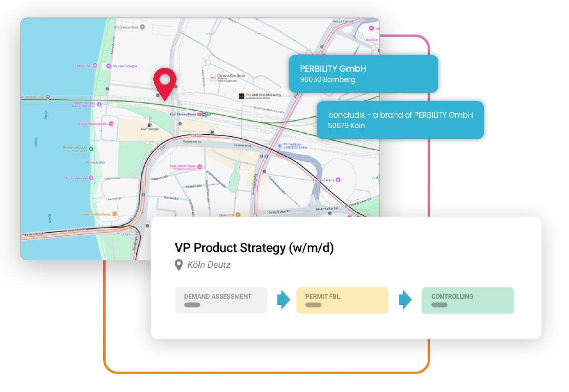This screenshot has width=569, height=392.
Task: Click the P1 Parkhaus LANXESS Arena parking icon
Action: pos(279,146)
